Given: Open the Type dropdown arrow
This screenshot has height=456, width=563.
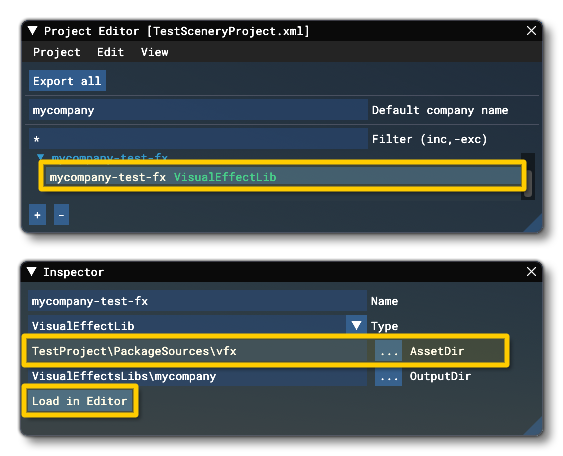Looking at the screenshot, I should [356, 325].
